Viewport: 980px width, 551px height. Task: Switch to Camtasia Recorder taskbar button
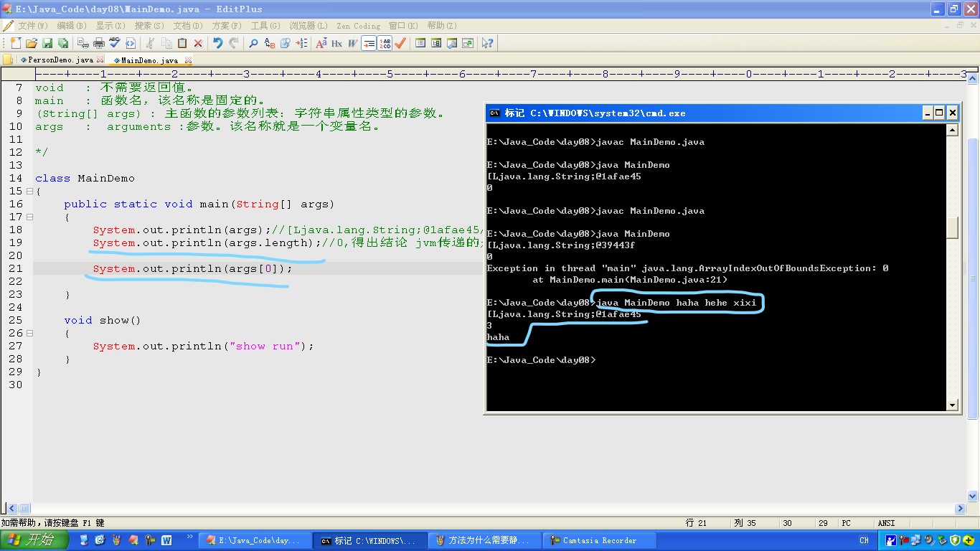[599, 540]
